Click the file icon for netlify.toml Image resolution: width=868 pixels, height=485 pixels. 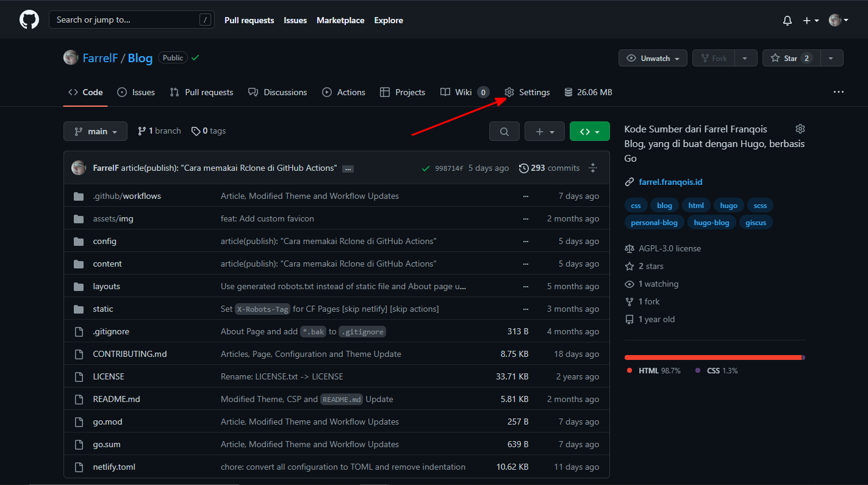pos(79,467)
